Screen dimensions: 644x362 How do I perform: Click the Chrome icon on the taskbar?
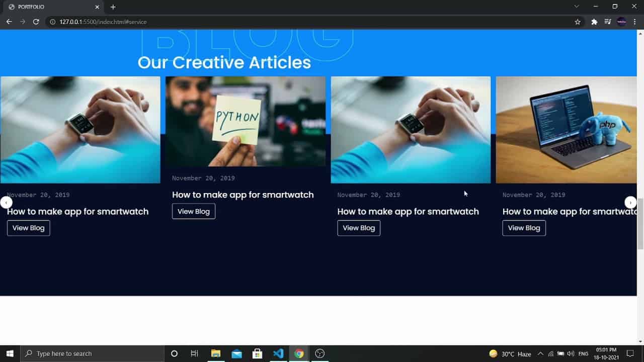click(299, 353)
